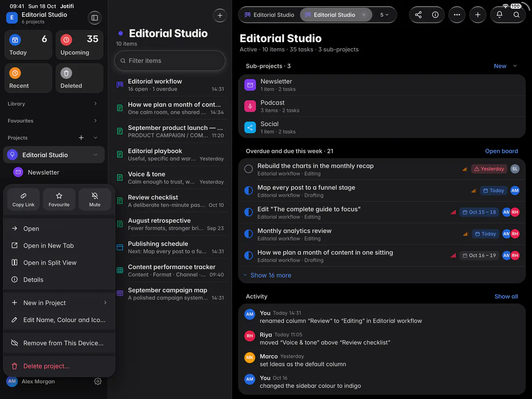This screenshot has width=532, height=399.
Task: Toggle status of How we plan a month task
Action: tap(249, 256)
